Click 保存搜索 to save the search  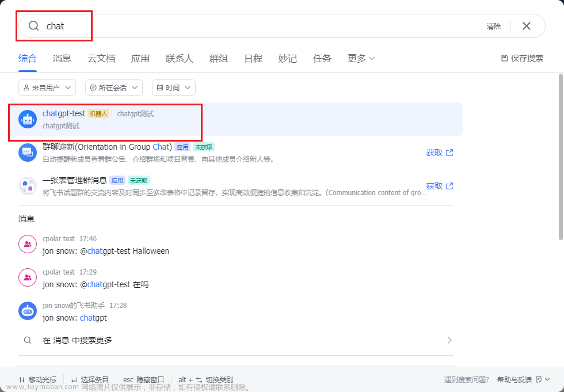[522, 58]
